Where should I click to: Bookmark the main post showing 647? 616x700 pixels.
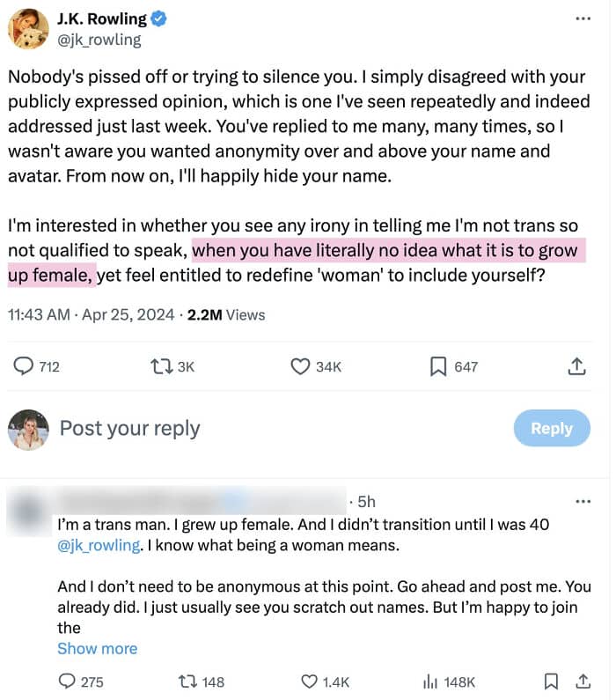pyautogui.click(x=438, y=366)
